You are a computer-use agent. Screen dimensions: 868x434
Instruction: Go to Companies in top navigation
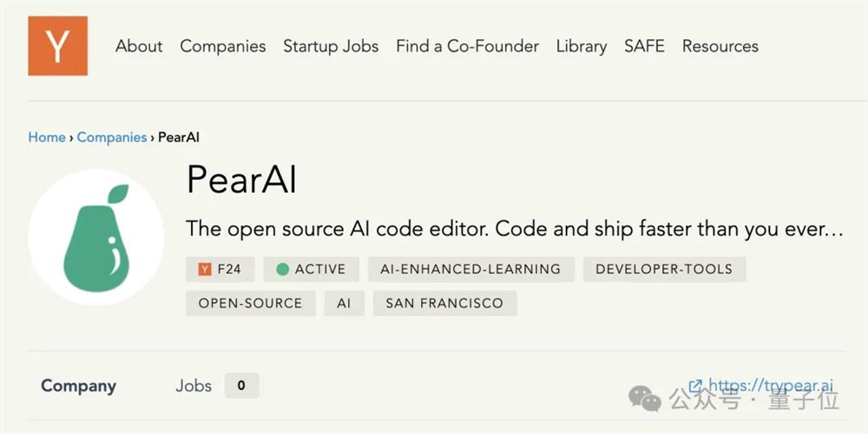tap(223, 46)
